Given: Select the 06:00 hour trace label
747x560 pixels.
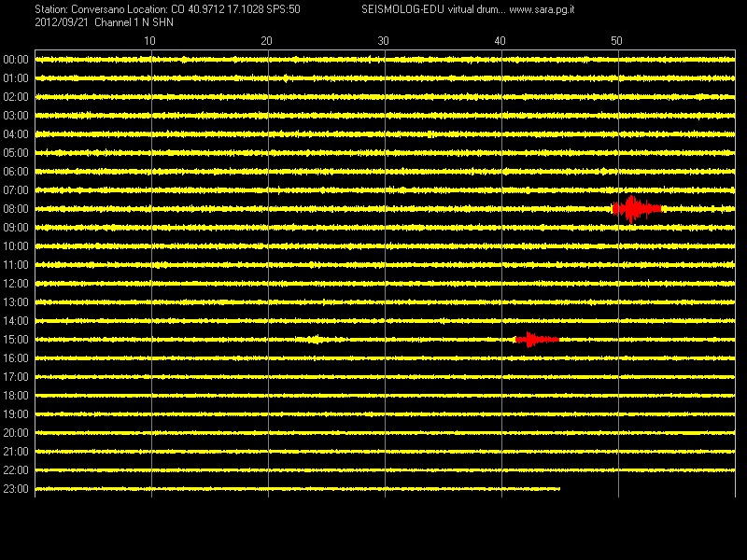Looking at the screenshot, I should pos(16,172).
